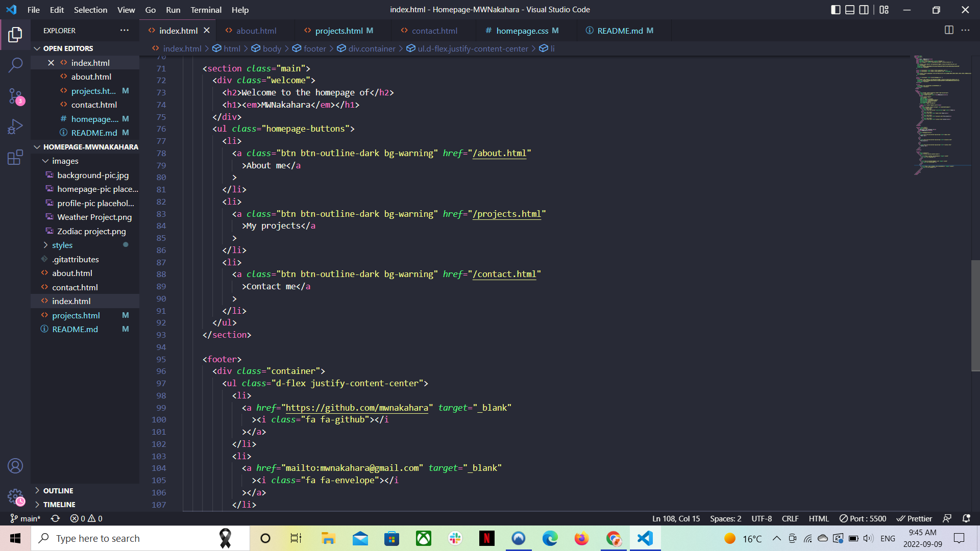
Task: Open the Help menu
Action: pyautogui.click(x=240, y=10)
